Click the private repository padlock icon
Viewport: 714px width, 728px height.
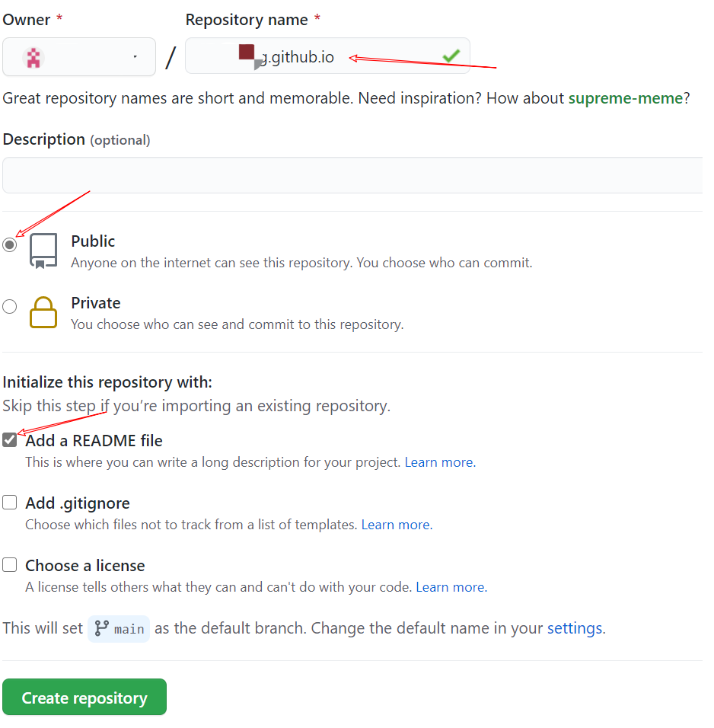pyautogui.click(x=43, y=312)
